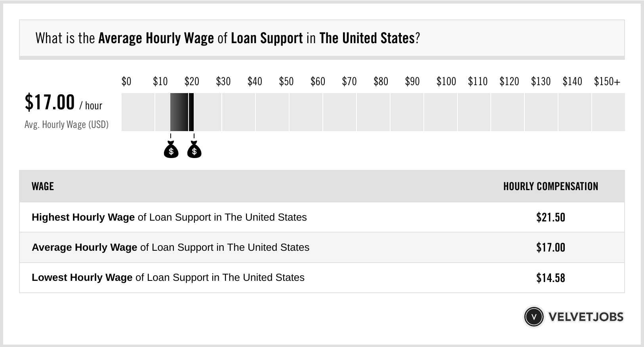Click the $100 scale label
This screenshot has width=644, height=347.
click(446, 82)
